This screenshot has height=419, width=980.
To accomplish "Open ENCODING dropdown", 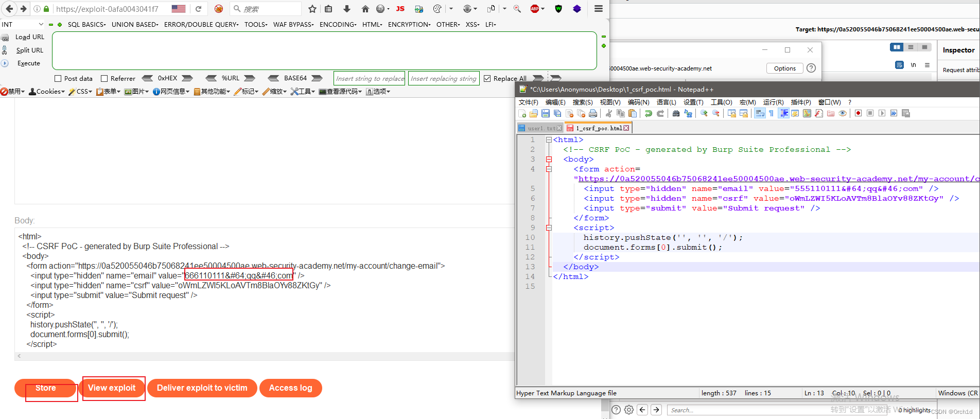I will pos(338,24).
